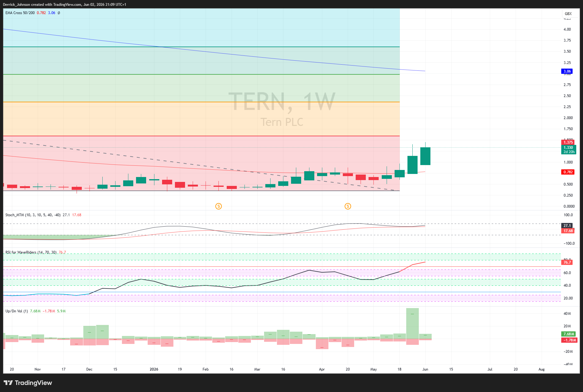583x392 pixels.
Task: Click the 2.000 price axis label
Action: (x=568, y=118)
